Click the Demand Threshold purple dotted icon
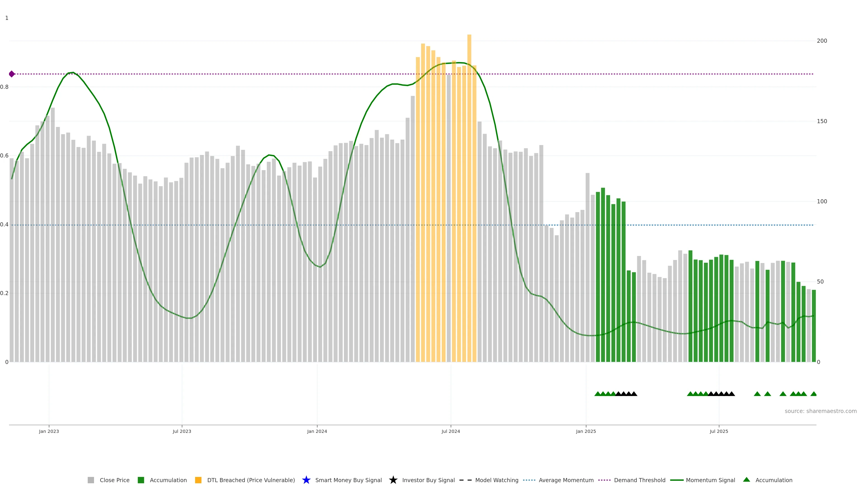The width and height of the screenshot is (868, 488). point(604,480)
